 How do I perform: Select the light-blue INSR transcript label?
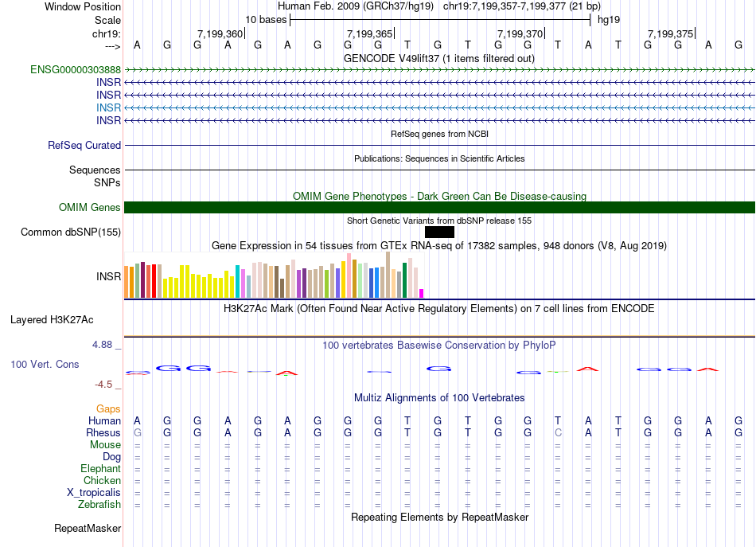pos(108,107)
